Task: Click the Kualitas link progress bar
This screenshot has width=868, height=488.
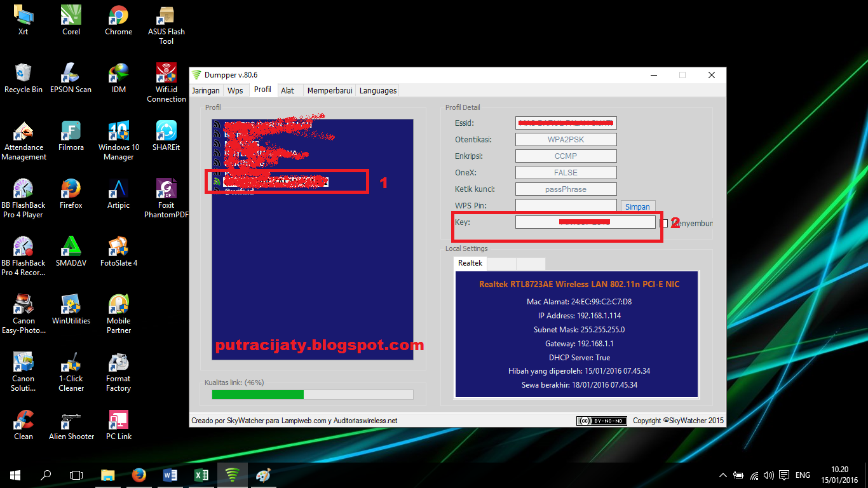Action: 313,395
